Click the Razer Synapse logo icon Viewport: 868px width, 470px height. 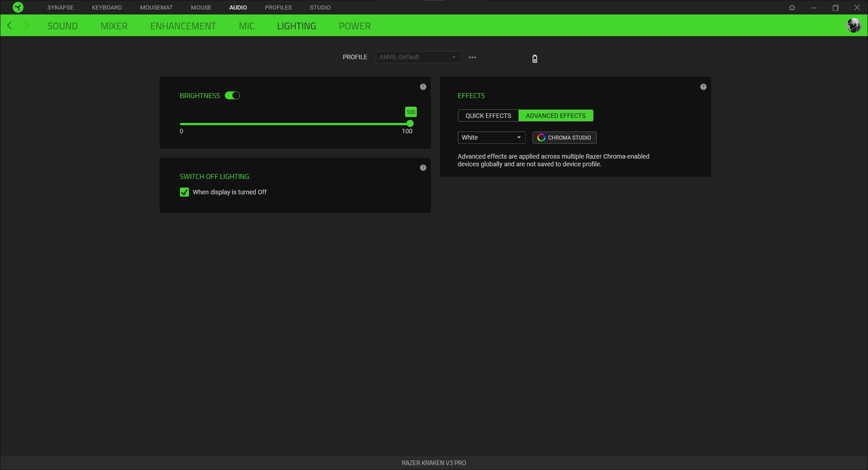18,7
